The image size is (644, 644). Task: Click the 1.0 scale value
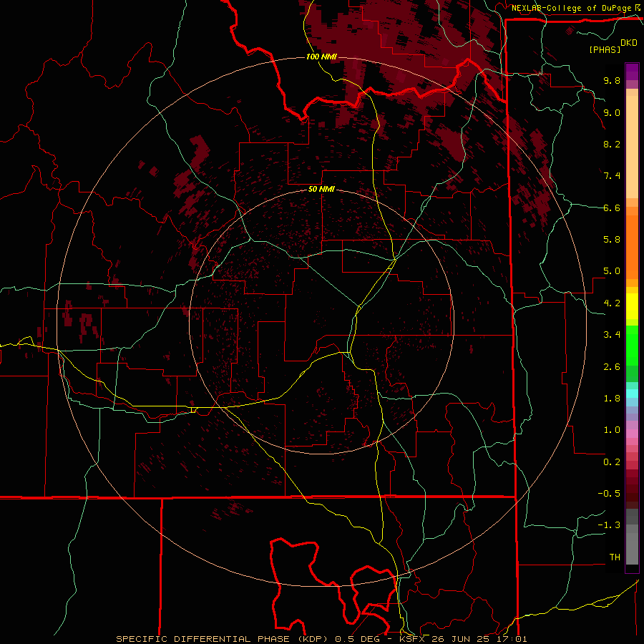612,430
